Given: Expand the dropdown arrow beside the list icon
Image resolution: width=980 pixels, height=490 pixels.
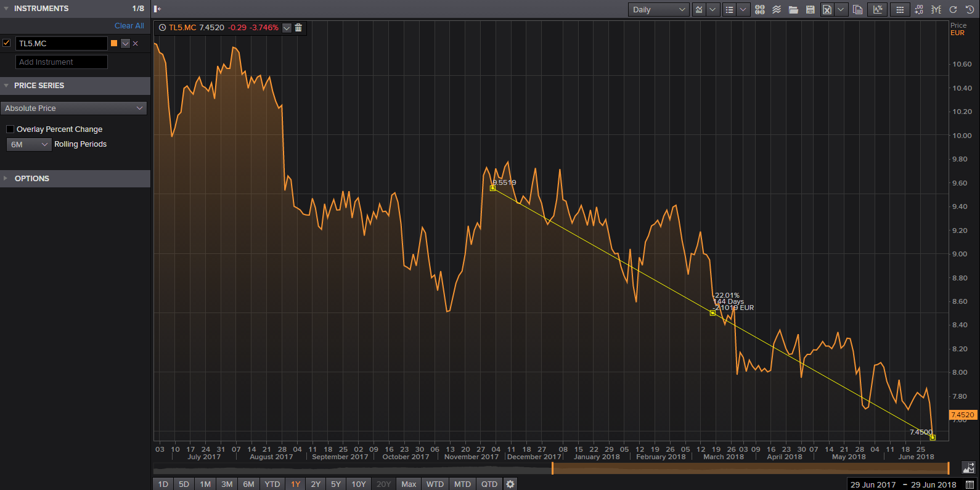Looking at the screenshot, I should point(743,9).
